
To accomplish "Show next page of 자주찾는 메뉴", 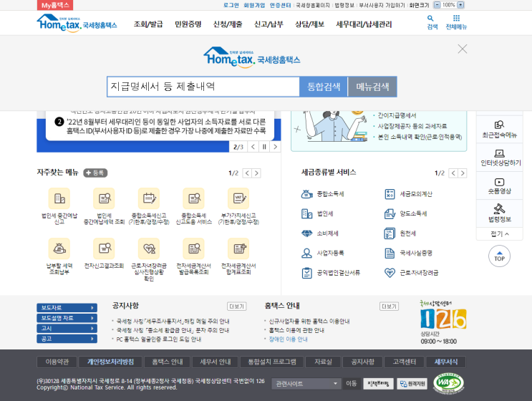I will tap(256, 173).
